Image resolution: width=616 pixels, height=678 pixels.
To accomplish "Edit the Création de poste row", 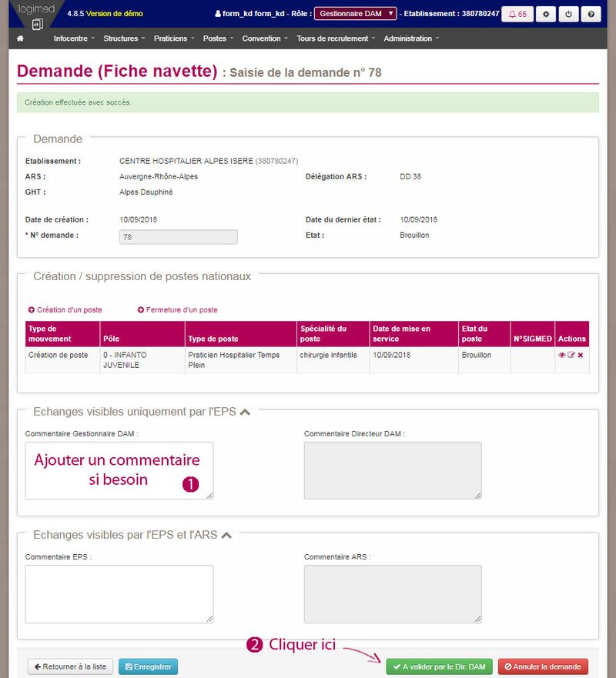I will 571,355.
